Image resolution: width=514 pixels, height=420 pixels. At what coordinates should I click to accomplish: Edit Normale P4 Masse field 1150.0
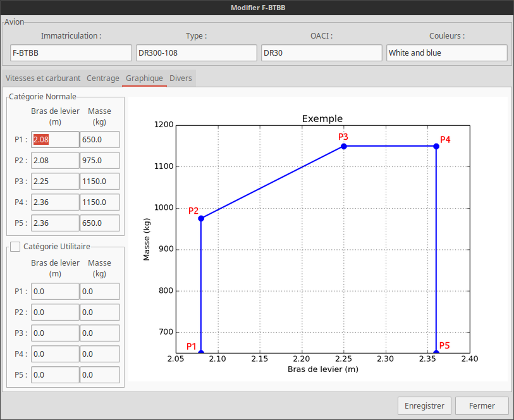(x=100, y=202)
